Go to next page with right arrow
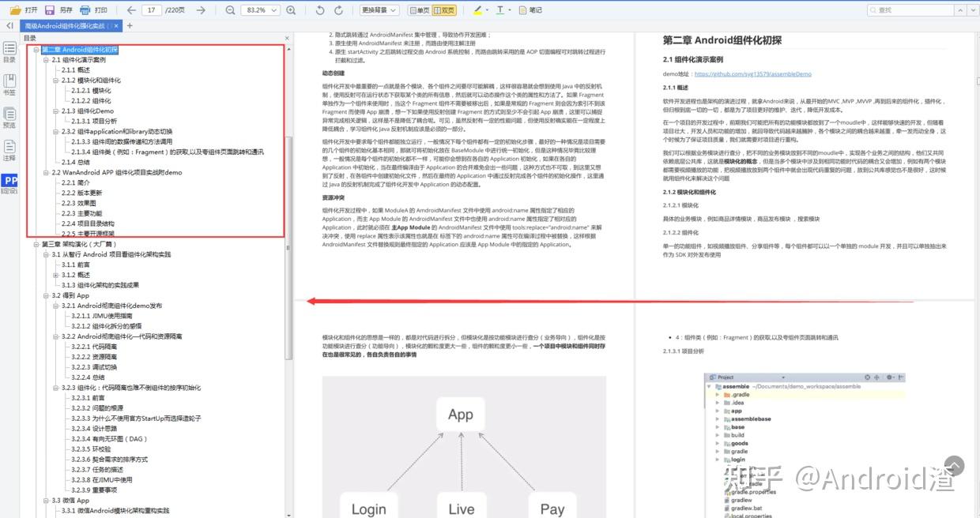Image resolution: width=980 pixels, height=518 pixels. pyautogui.click(x=200, y=10)
